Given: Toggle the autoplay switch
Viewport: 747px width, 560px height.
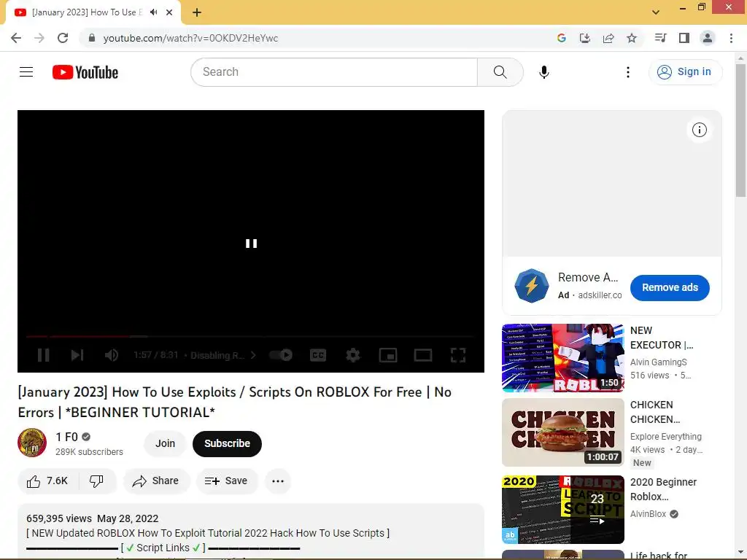Looking at the screenshot, I should [x=281, y=355].
